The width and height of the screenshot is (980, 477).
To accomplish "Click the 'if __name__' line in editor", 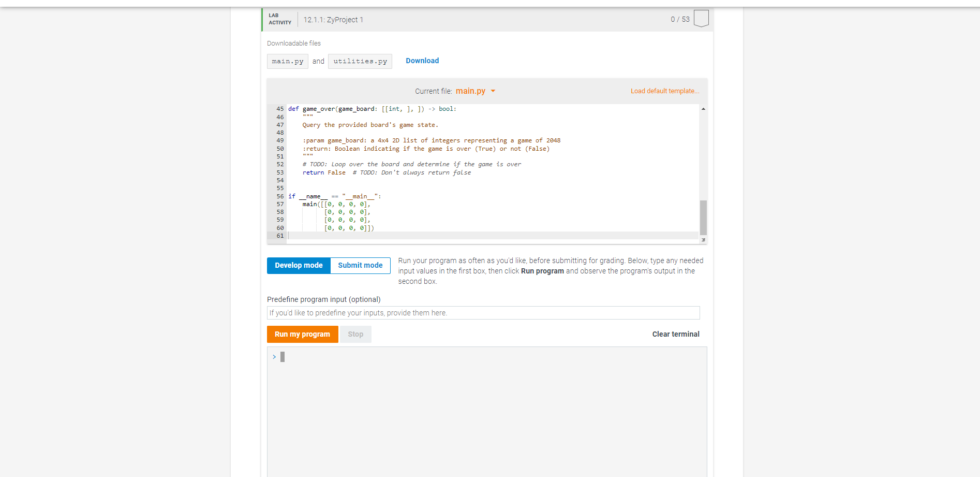I will (x=334, y=196).
